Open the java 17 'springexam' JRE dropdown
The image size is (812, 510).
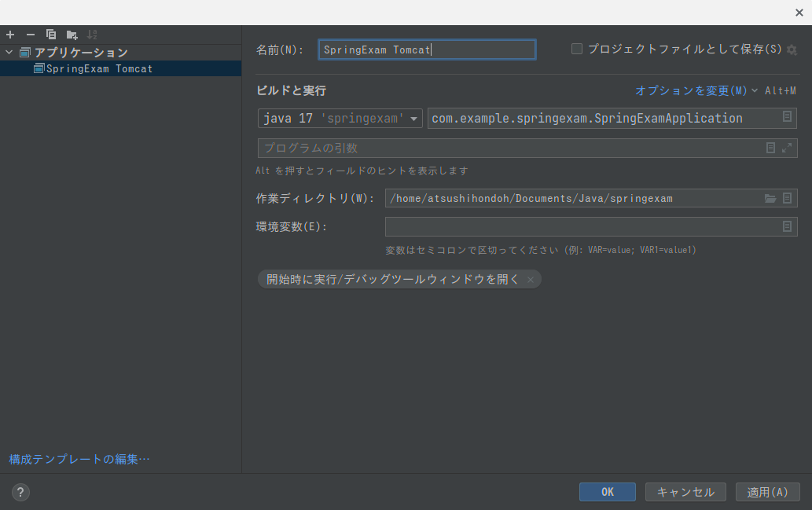tap(413, 118)
